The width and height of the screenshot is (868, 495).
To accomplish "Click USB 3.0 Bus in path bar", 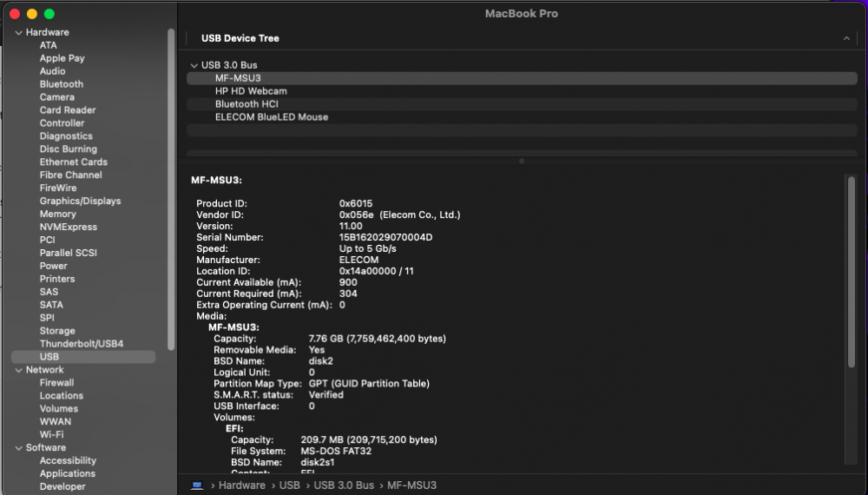I will coord(344,485).
